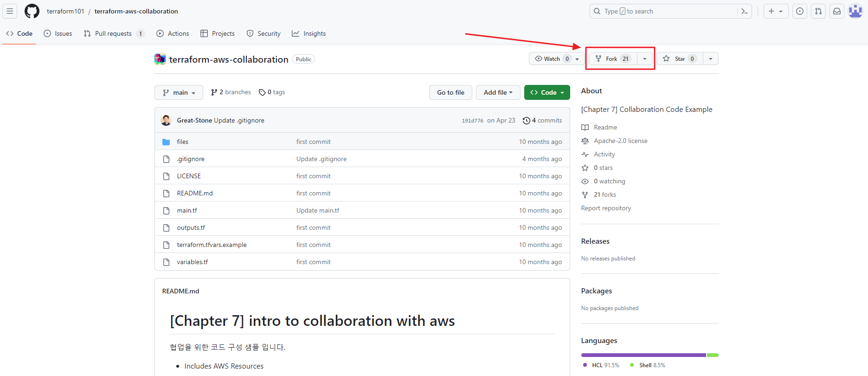
Task: Click the commit history clock icon
Action: 526,121
